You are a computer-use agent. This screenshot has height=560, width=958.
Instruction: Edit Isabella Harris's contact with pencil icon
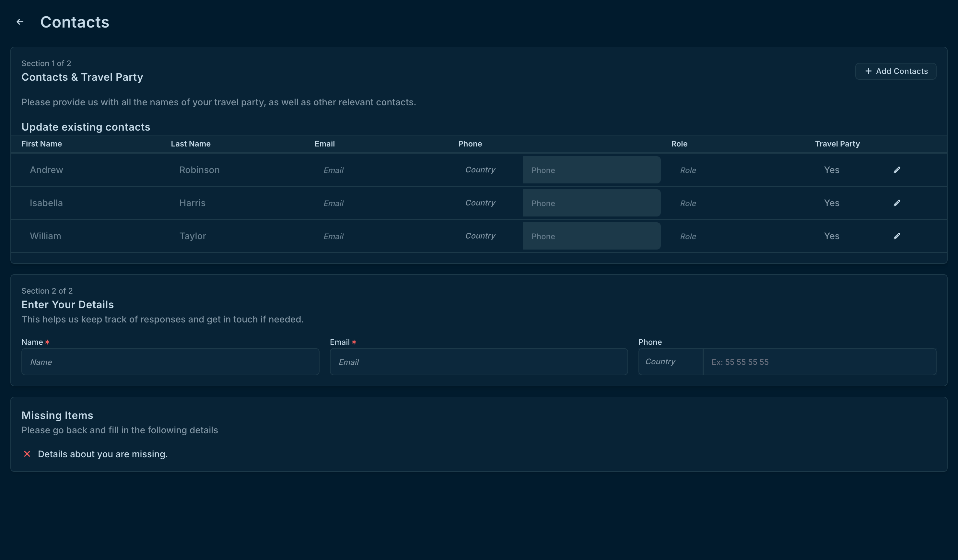896,203
